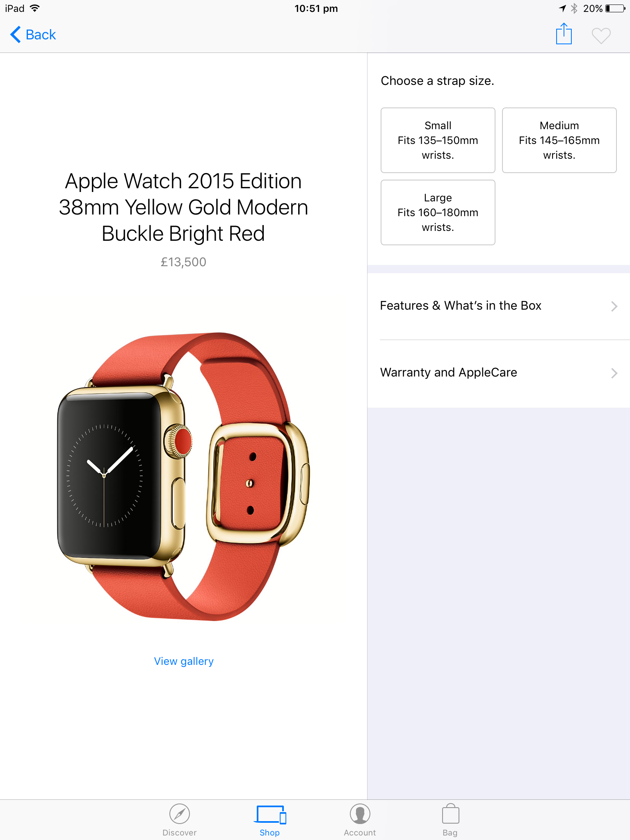The height and width of the screenshot is (840, 630).
Task: Switch to the Discover tab label
Action: click(180, 833)
